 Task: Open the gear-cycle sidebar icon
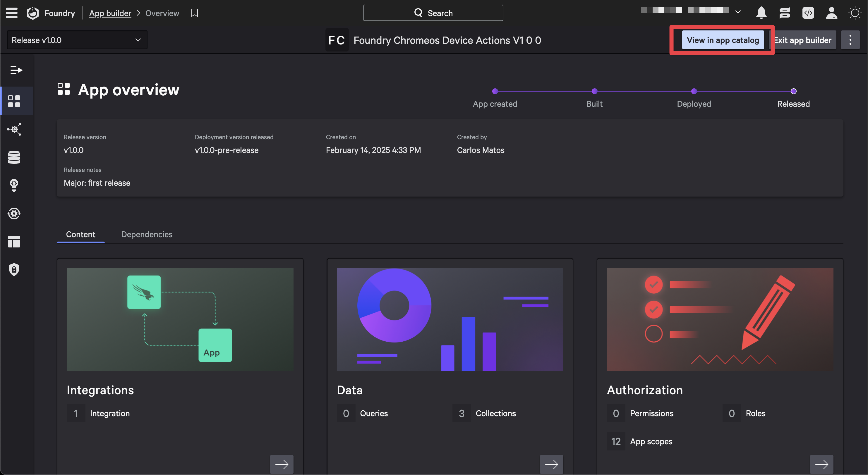tap(14, 213)
